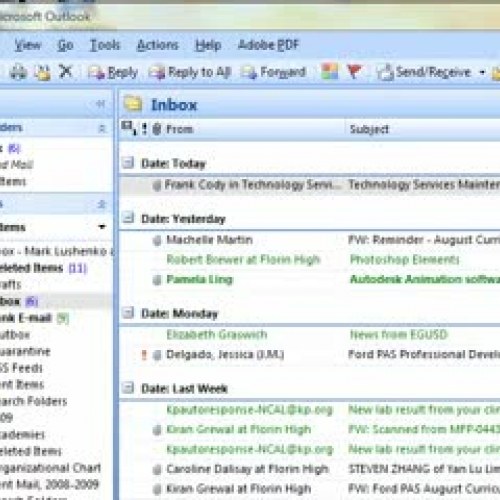Select the Organizational Chart folder

(50, 468)
